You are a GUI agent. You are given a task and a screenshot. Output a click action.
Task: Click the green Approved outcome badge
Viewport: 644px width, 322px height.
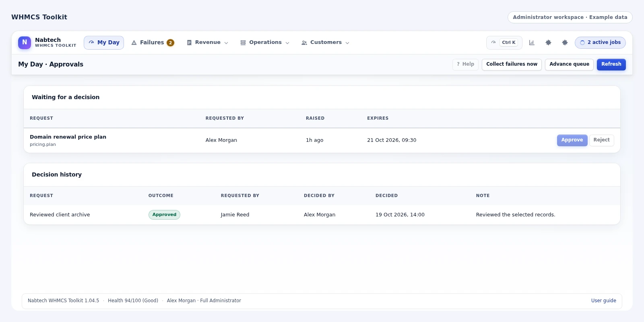164,215
